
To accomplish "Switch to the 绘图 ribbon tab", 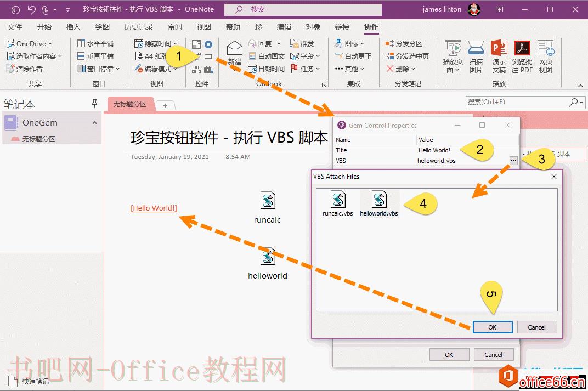I will click(x=103, y=27).
